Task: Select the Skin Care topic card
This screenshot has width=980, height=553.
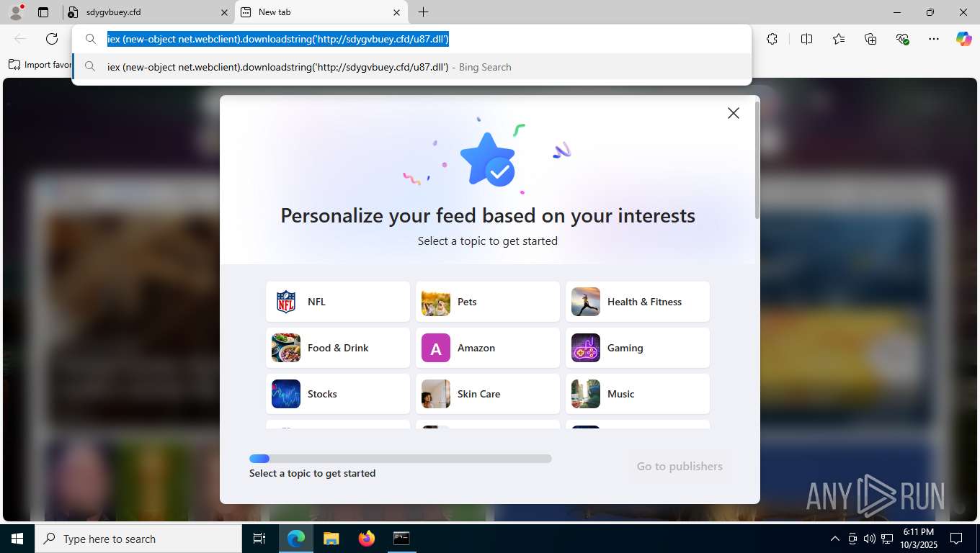Action: 488,394
